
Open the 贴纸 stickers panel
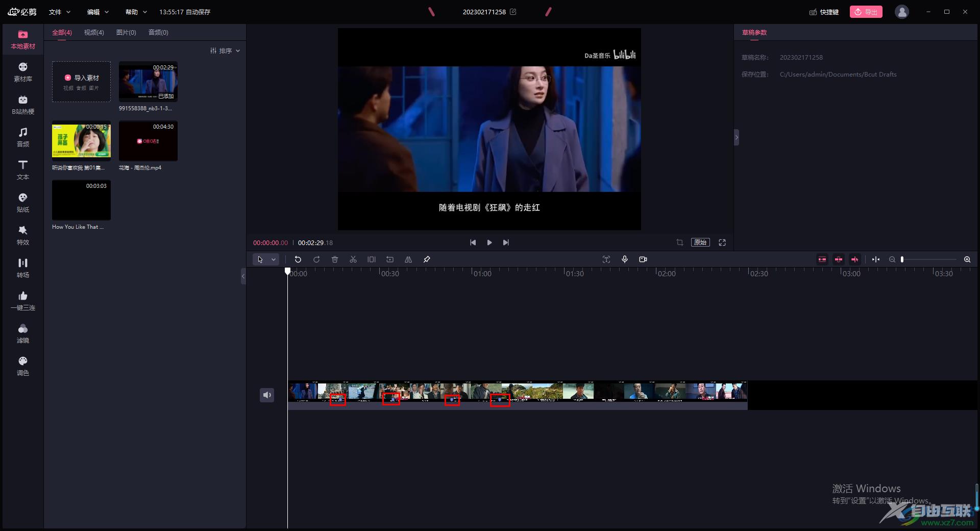(x=23, y=203)
